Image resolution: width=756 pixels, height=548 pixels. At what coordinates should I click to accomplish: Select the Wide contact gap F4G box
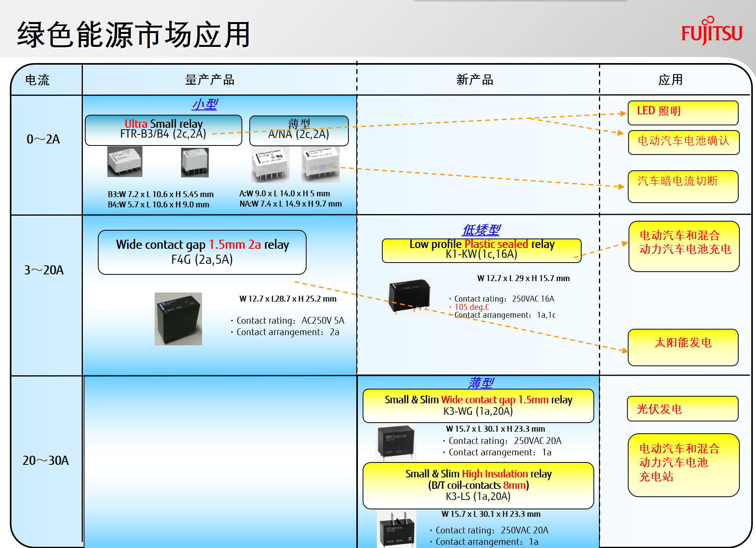click(202, 252)
